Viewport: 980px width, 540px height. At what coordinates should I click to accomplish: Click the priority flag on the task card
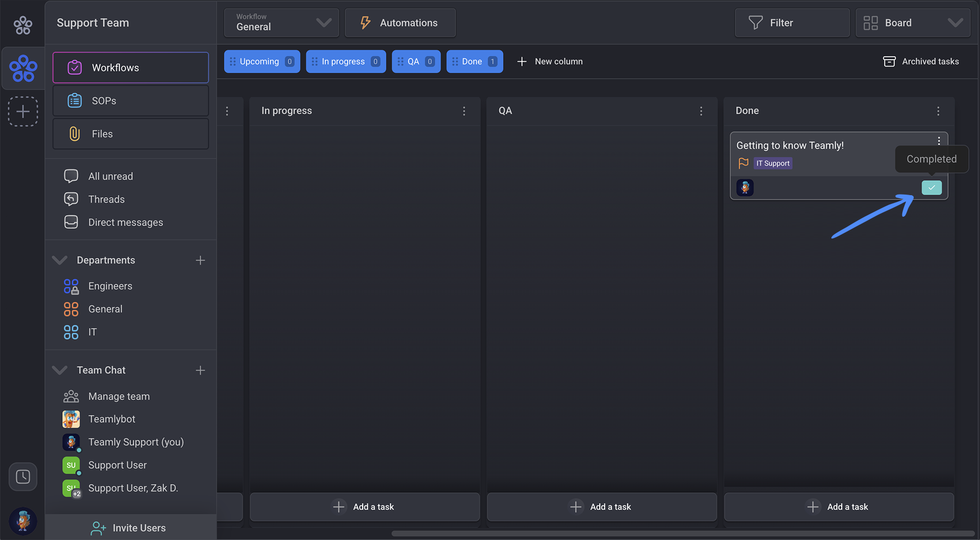coord(743,163)
